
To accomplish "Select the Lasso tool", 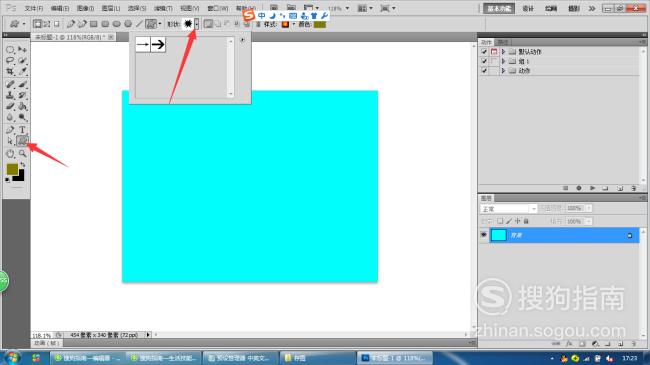I will coord(10,61).
